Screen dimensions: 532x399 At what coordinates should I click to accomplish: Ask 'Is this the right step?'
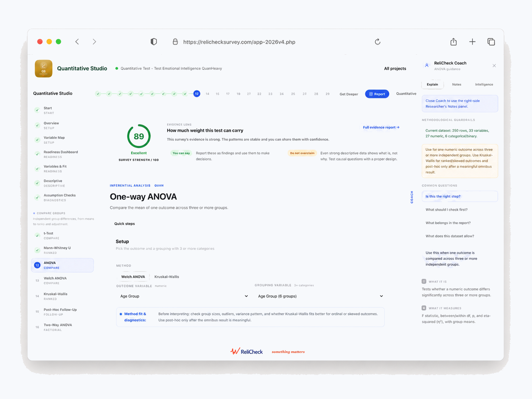(x=460, y=196)
